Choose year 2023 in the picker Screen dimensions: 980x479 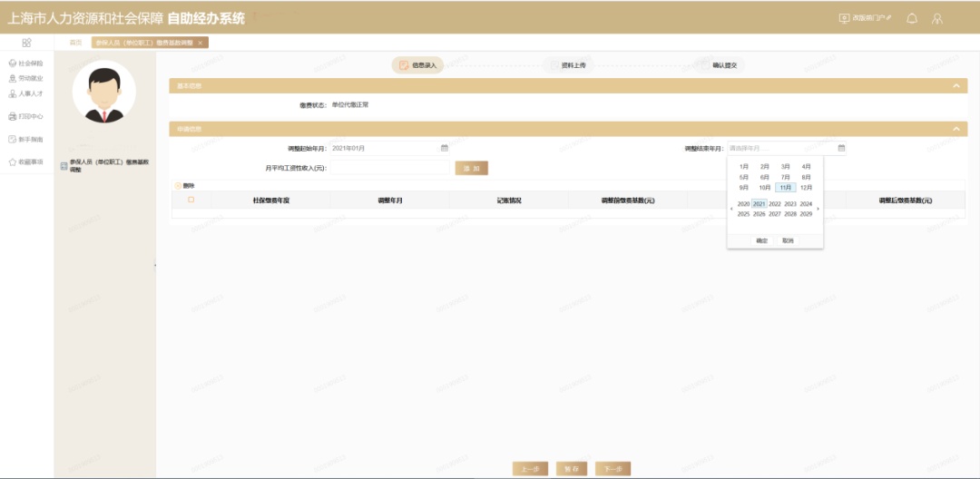click(790, 204)
